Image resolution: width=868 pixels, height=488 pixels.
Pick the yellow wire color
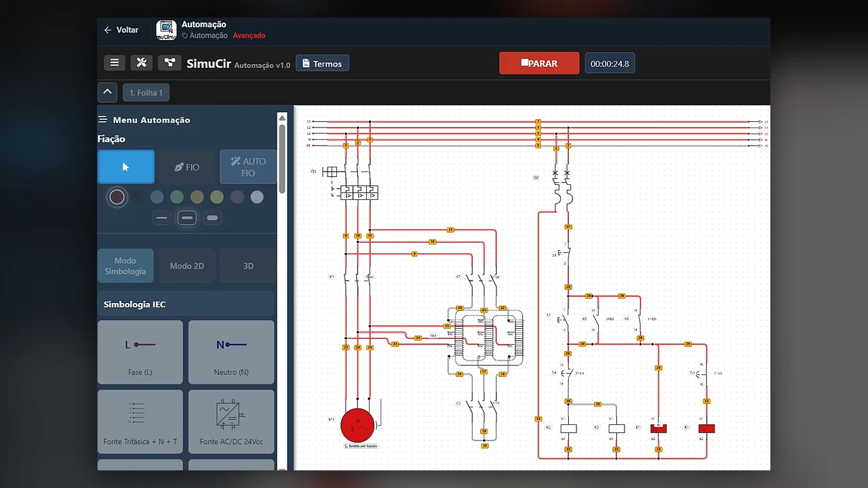(x=217, y=197)
